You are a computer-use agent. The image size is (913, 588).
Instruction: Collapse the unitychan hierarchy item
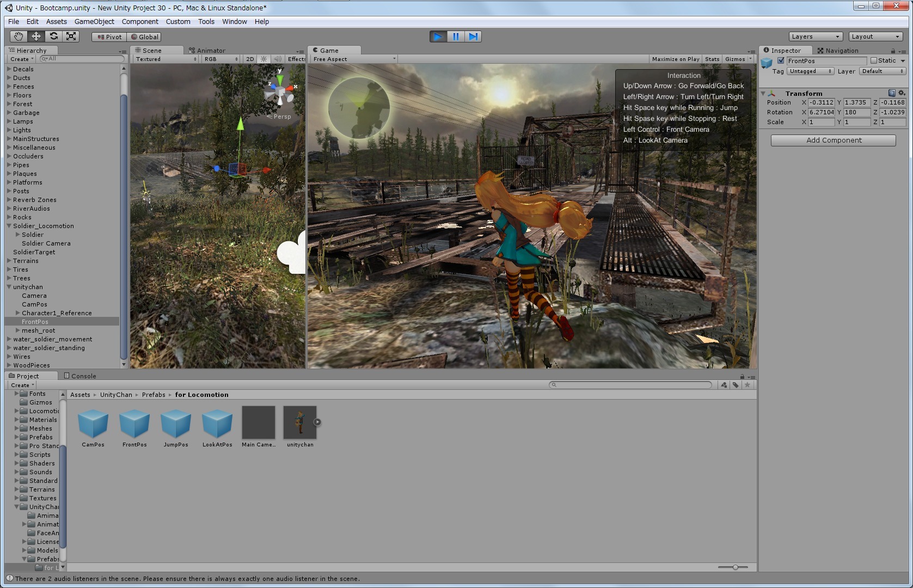[9, 287]
